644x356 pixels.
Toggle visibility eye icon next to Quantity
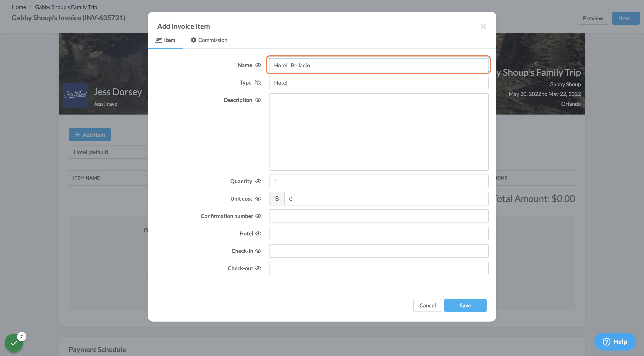click(x=258, y=181)
